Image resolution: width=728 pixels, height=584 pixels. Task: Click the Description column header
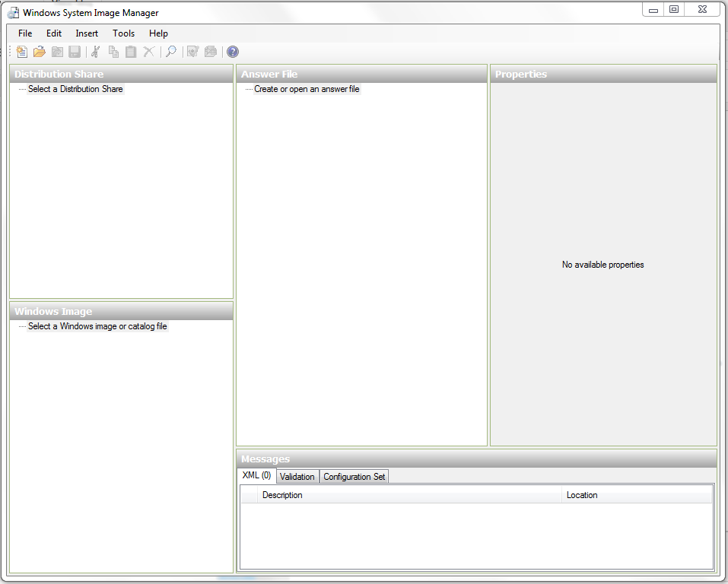click(409, 495)
